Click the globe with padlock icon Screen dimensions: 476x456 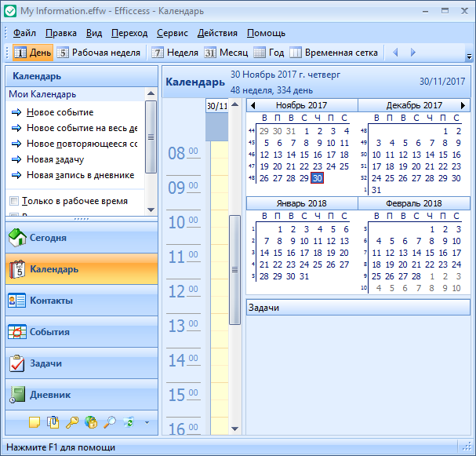coord(91,422)
